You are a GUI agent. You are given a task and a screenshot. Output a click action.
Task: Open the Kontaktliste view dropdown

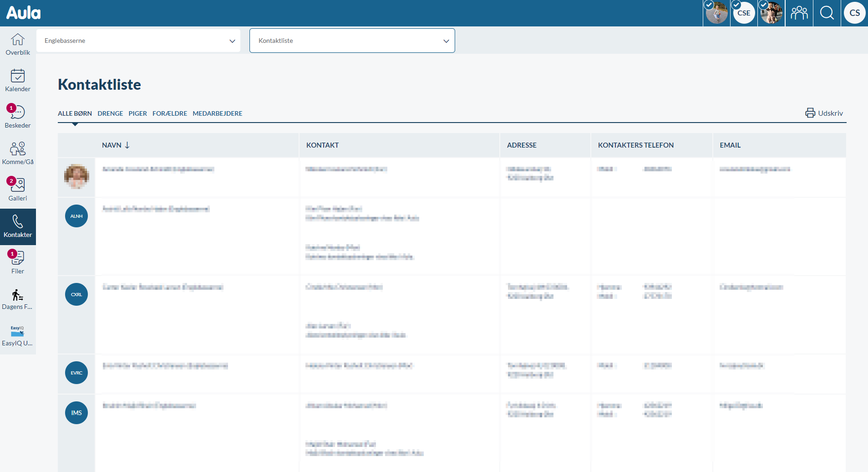(x=352, y=41)
